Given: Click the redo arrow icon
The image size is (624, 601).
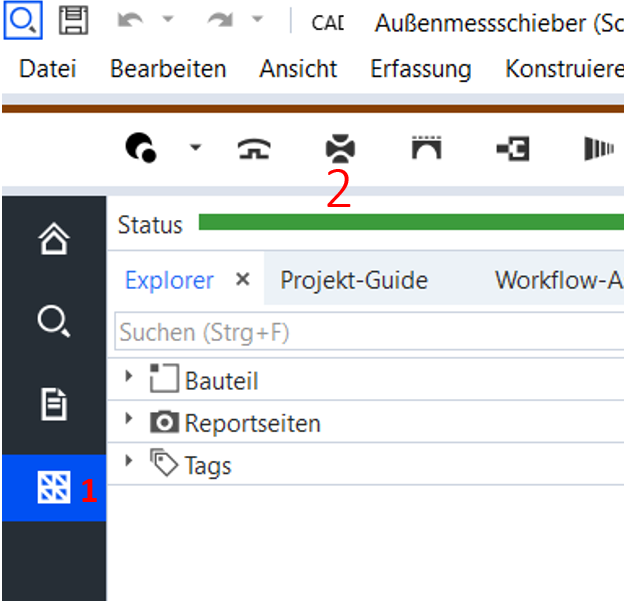Looking at the screenshot, I should [x=220, y=19].
